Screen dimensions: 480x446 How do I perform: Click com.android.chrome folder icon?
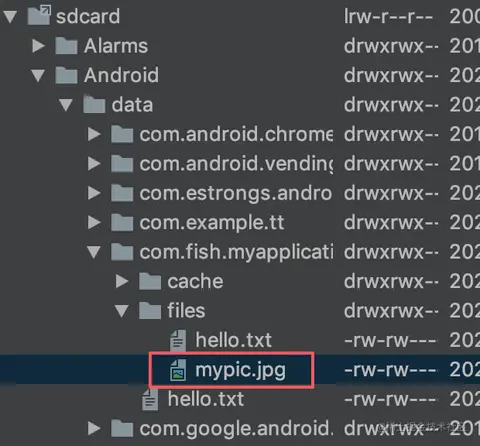(x=122, y=134)
